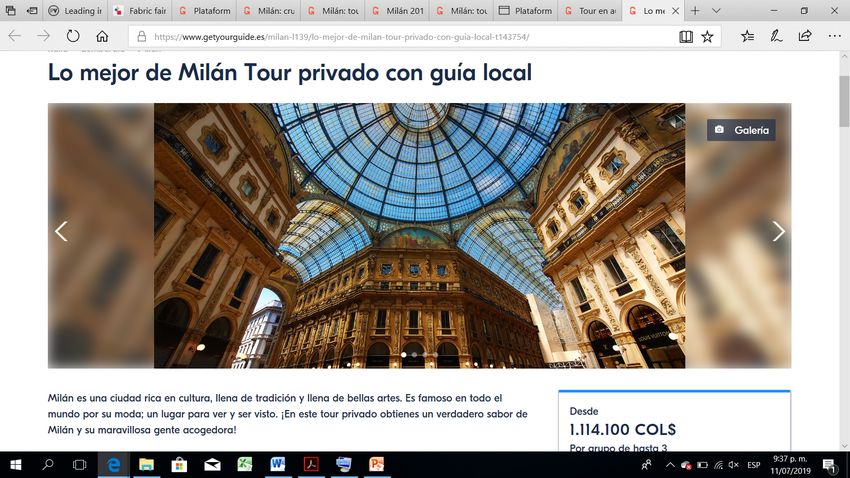Open Word from the taskbar
Viewport: 850px width, 478px height.
click(277, 465)
